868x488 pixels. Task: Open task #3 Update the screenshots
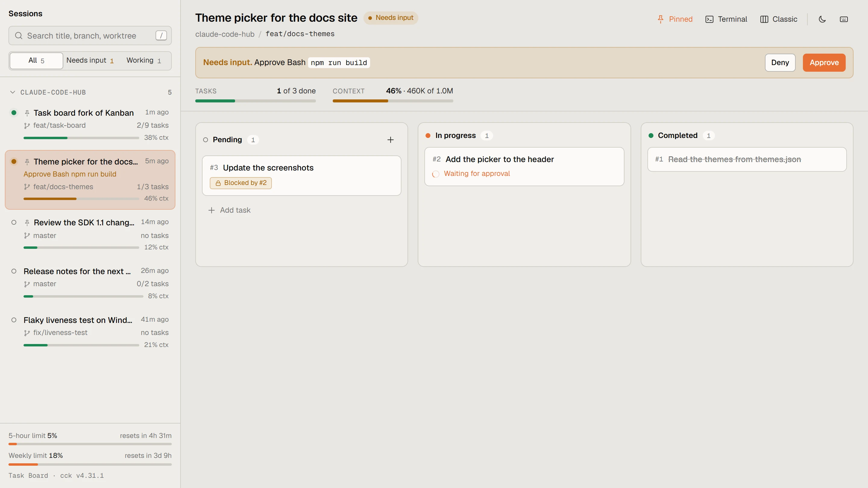tap(301, 175)
